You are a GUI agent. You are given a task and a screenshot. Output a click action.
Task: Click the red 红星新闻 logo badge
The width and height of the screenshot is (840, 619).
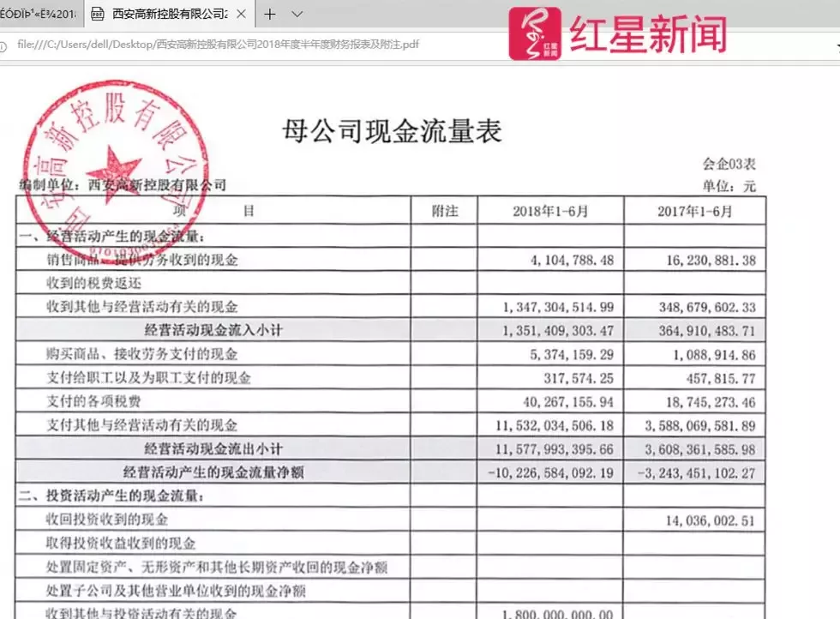click(534, 34)
